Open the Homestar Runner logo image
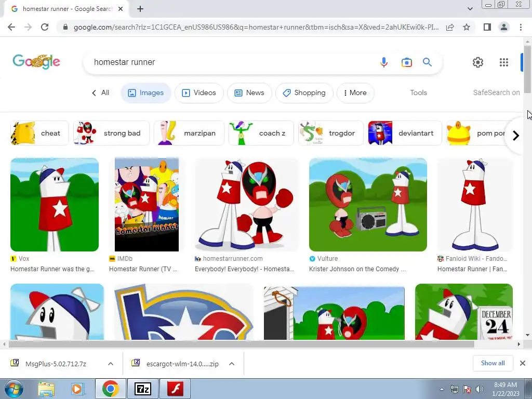This screenshot has width=532, height=399. pos(184,312)
